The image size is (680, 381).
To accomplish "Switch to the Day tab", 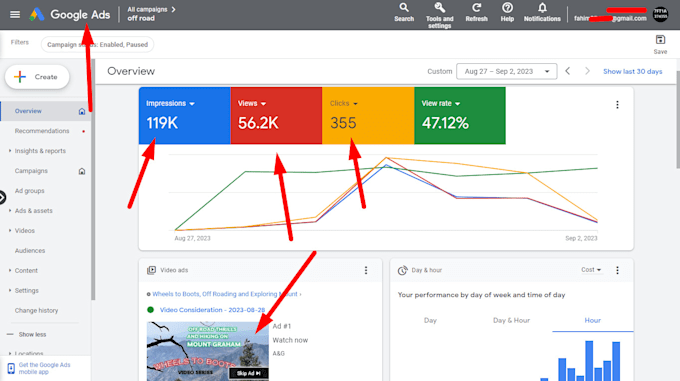I will 430,320.
